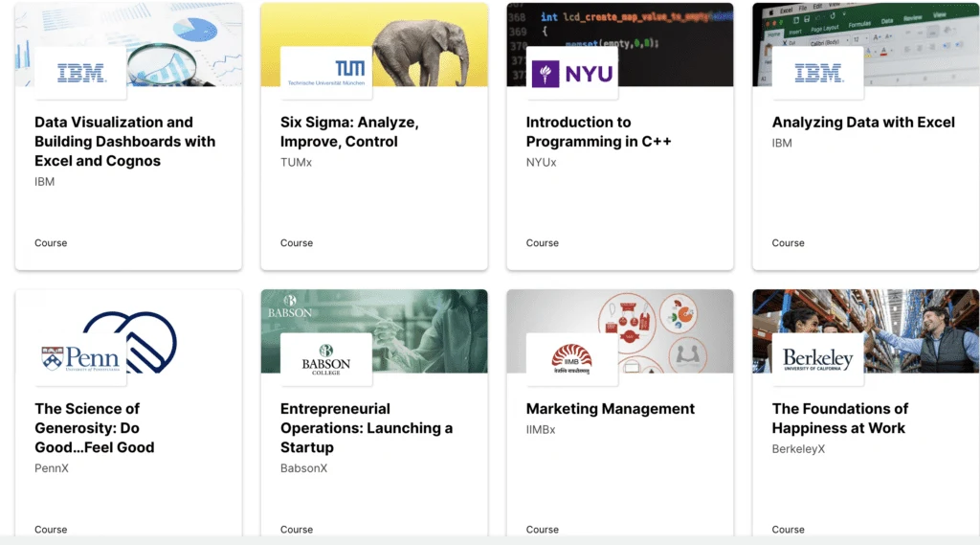The height and width of the screenshot is (545, 980).
Task: Click the Berkeley logo badge
Action: point(818,359)
